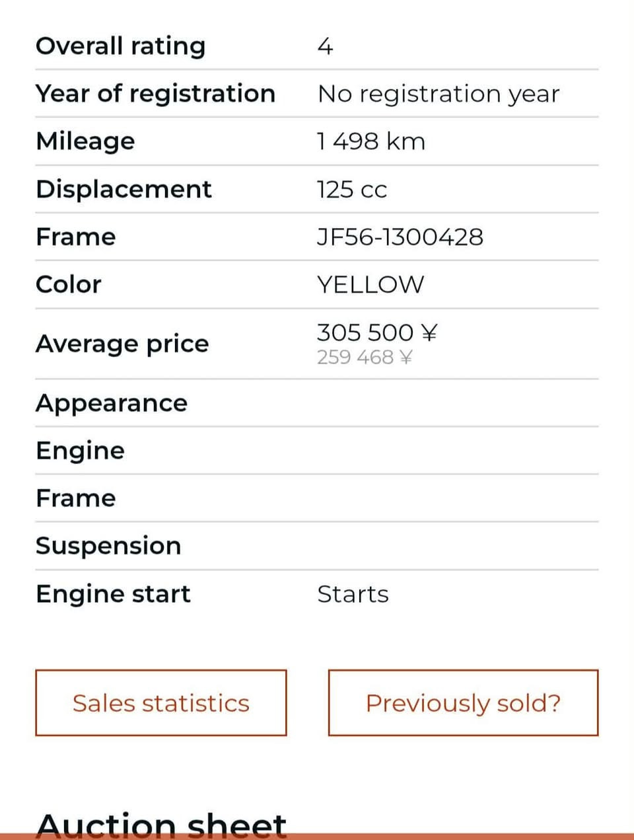Screen dimensions: 634x840
Task: Select the Appearance row label
Action: [112, 403]
